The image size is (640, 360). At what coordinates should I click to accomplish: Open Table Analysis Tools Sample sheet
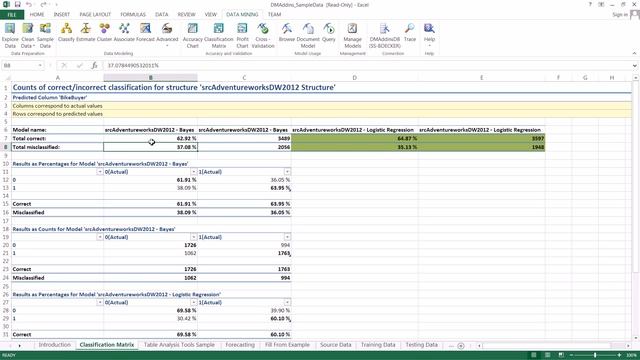[179, 345]
